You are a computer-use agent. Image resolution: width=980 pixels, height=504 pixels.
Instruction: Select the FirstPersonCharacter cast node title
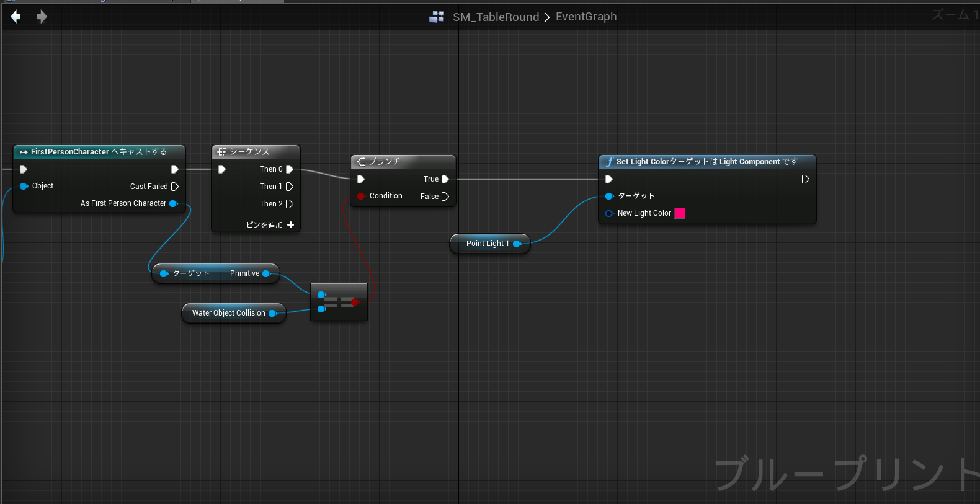tap(99, 152)
